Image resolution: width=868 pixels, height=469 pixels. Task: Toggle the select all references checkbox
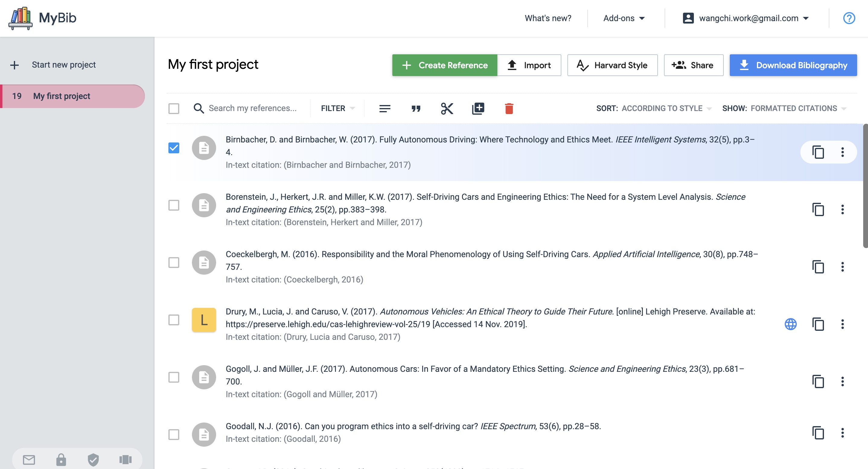(x=174, y=108)
